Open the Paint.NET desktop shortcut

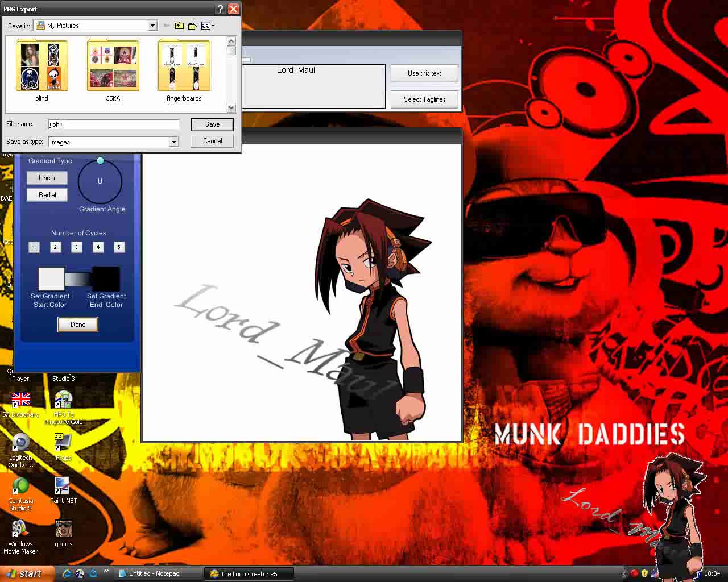(x=63, y=490)
